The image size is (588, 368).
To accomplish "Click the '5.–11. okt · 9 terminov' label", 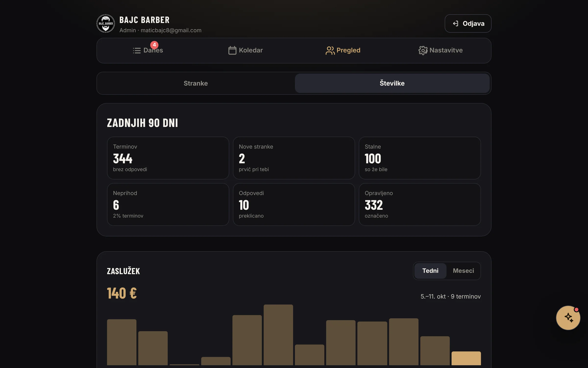I will tap(451, 296).
